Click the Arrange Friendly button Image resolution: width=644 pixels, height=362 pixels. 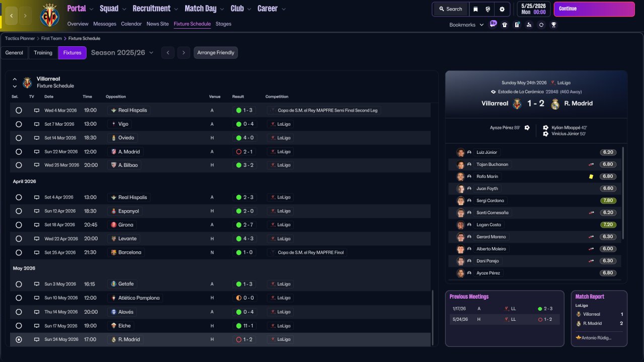pyautogui.click(x=216, y=53)
